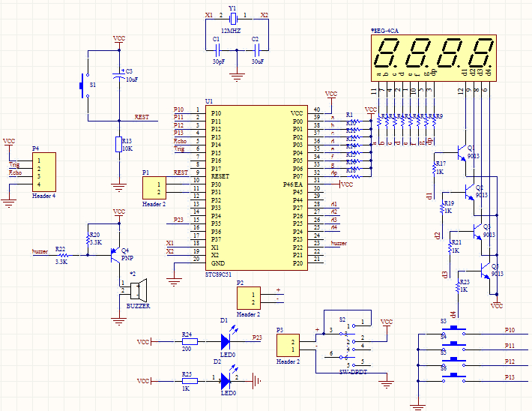Click the Q5 9013 transistor symbol
532x411 pixels.
tap(486, 271)
